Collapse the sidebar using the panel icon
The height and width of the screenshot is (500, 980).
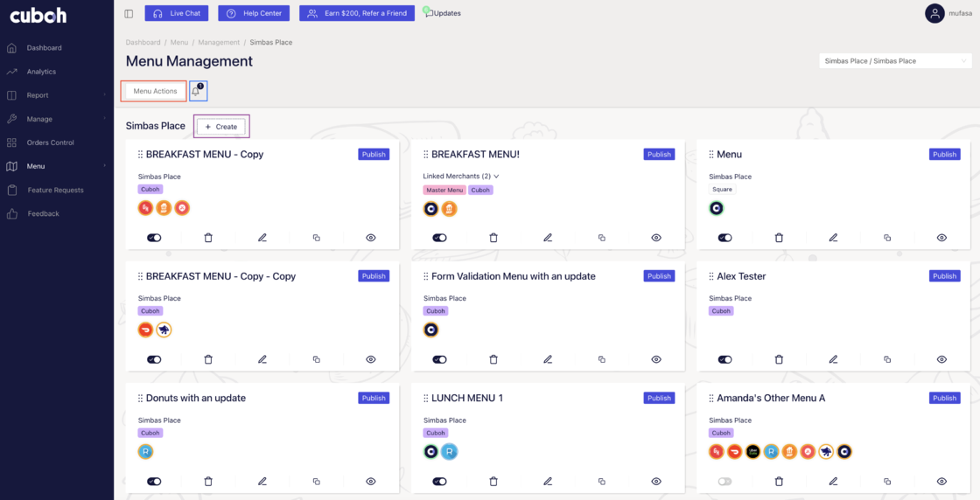coord(129,13)
